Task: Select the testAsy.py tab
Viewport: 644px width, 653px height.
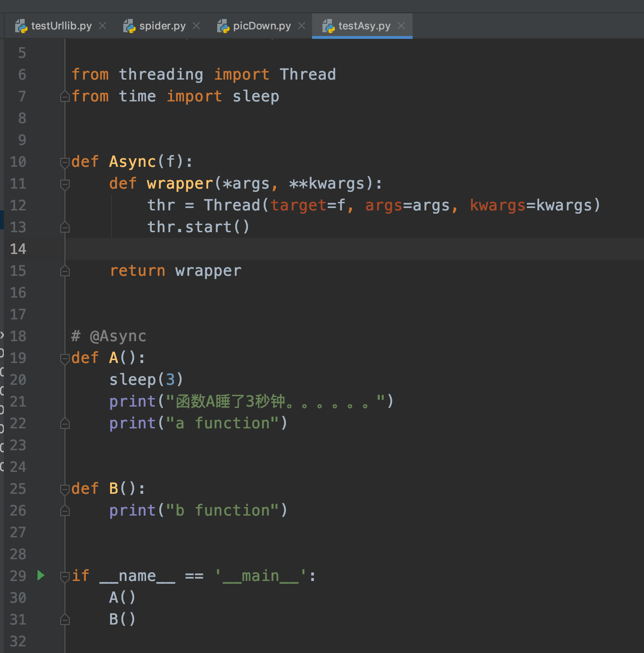Action: [x=362, y=26]
